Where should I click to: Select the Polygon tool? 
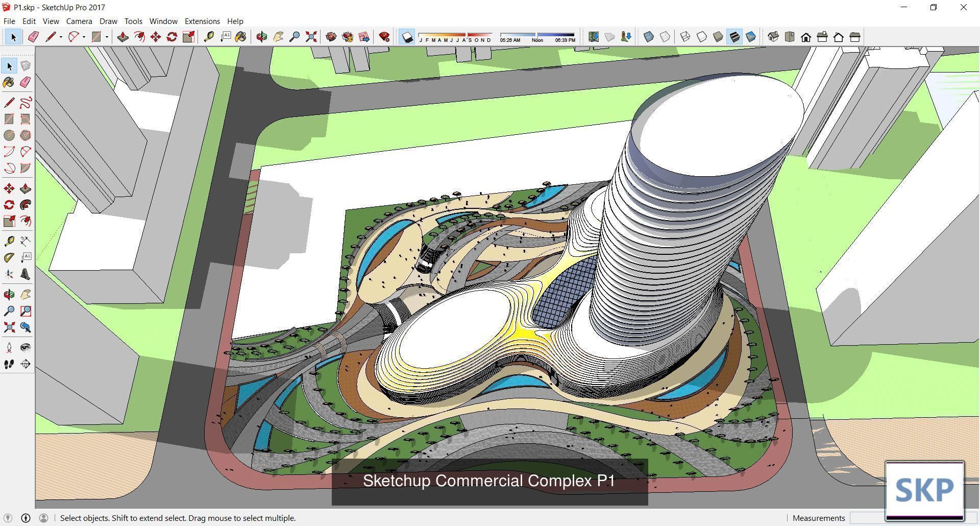coord(26,135)
